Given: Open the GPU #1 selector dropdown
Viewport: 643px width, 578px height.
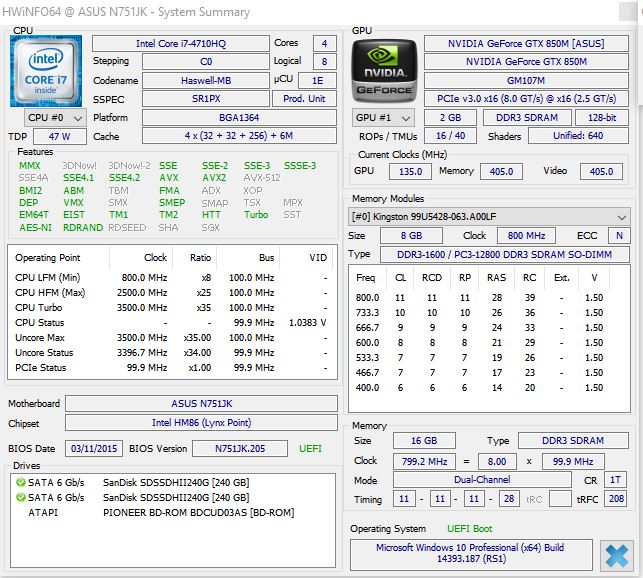Looking at the screenshot, I should click(x=383, y=118).
